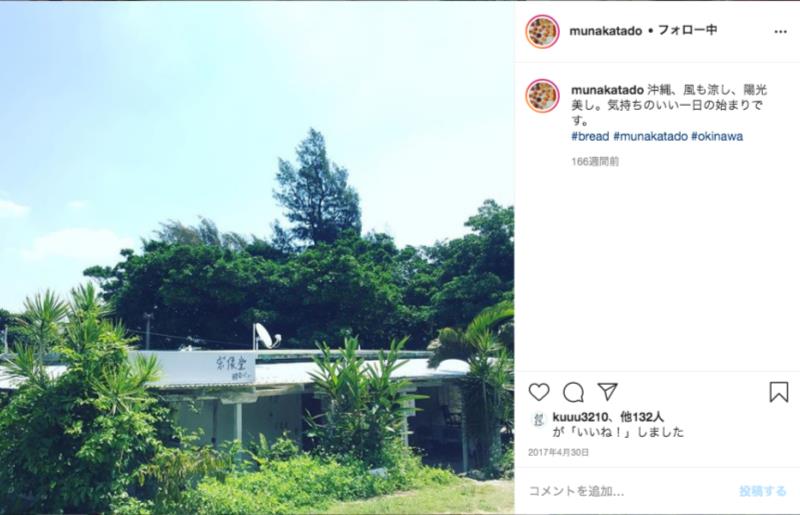800x515 pixels.
Task: View the kuuu3210 liker profile
Action: pos(581,417)
